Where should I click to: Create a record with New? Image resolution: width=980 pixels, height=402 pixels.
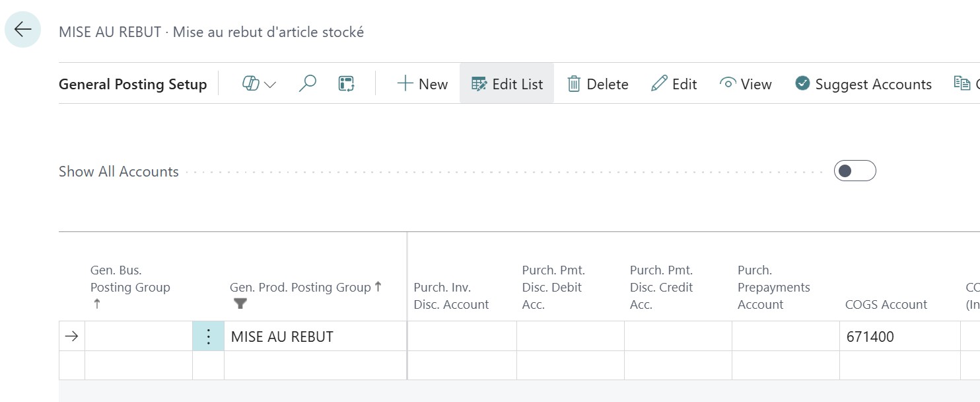422,83
